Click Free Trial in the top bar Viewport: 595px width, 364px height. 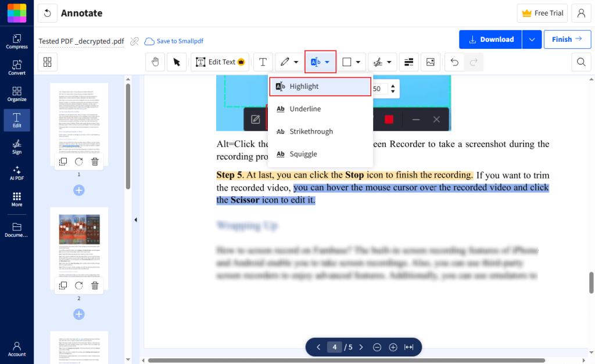pyautogui.click(x=542, y=13)
